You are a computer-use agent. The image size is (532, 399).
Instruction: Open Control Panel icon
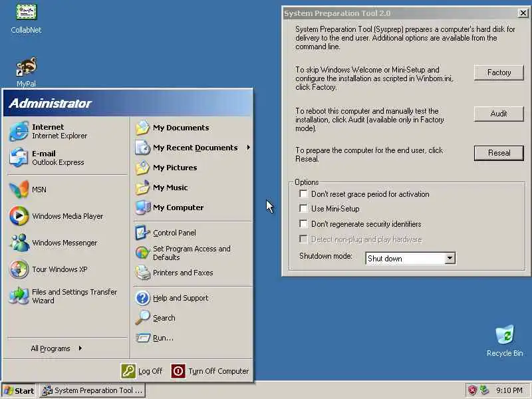point(142,233)
